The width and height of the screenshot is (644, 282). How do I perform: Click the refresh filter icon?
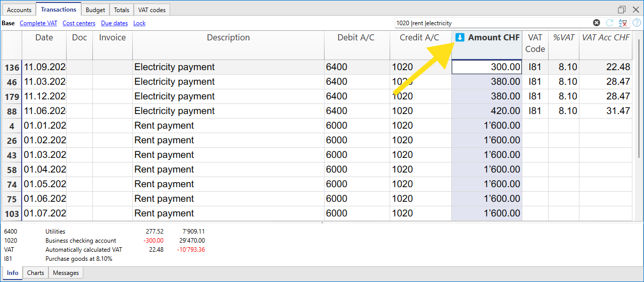click(x=610, y=23)
